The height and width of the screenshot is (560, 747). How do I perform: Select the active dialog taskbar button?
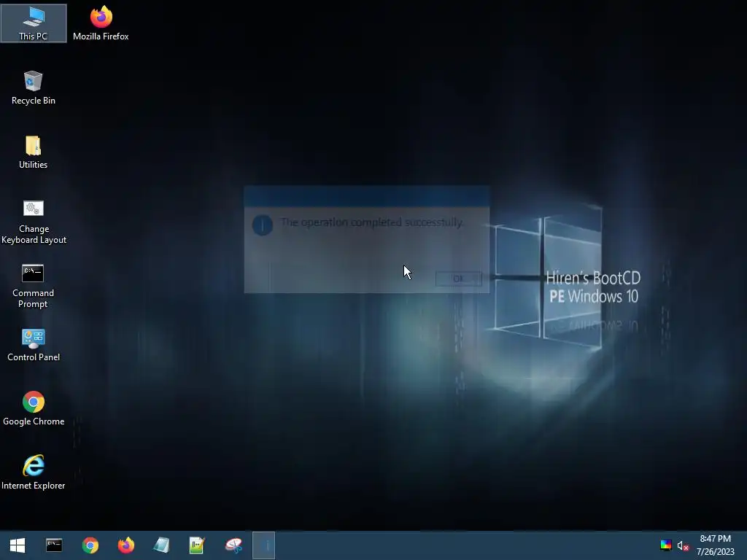click(x=264, y=545)
